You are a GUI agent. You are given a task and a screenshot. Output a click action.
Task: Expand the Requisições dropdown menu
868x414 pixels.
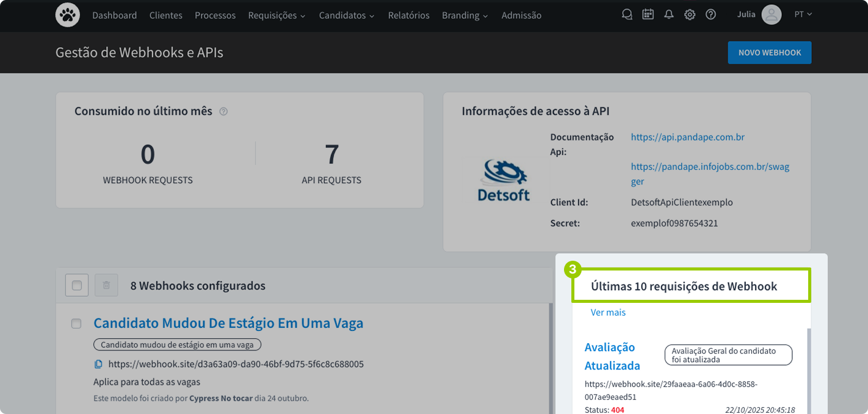[x=277, y=15]
